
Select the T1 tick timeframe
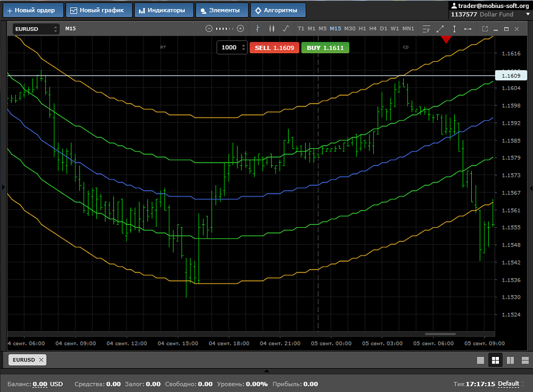[301, 28]
